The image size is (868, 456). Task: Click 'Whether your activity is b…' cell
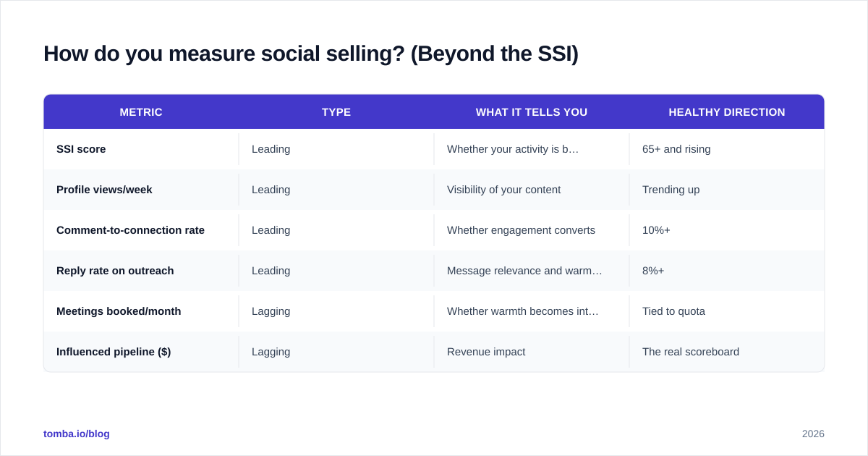click(x=532, y=149)
